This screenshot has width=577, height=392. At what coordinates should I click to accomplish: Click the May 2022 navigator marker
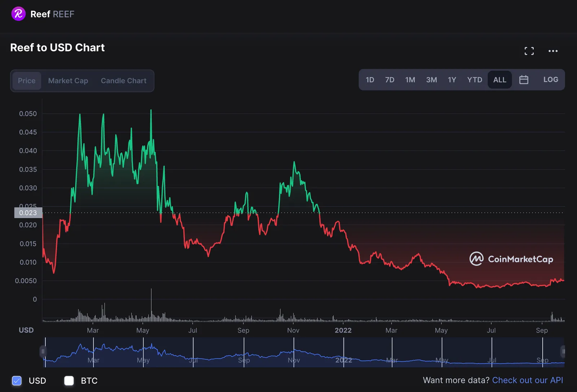pos(442,360)
